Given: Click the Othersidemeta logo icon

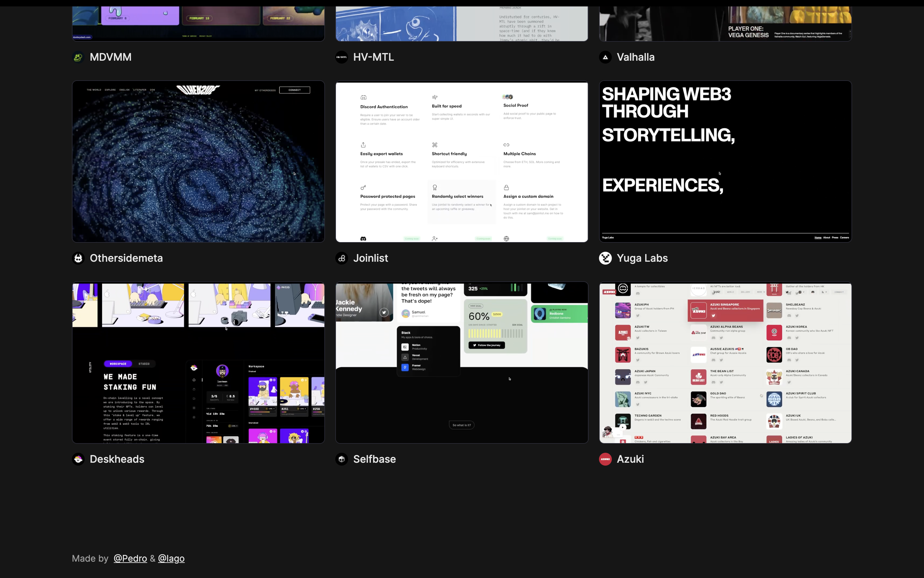Looking at the screenshot, I should [x=78, y=258].
